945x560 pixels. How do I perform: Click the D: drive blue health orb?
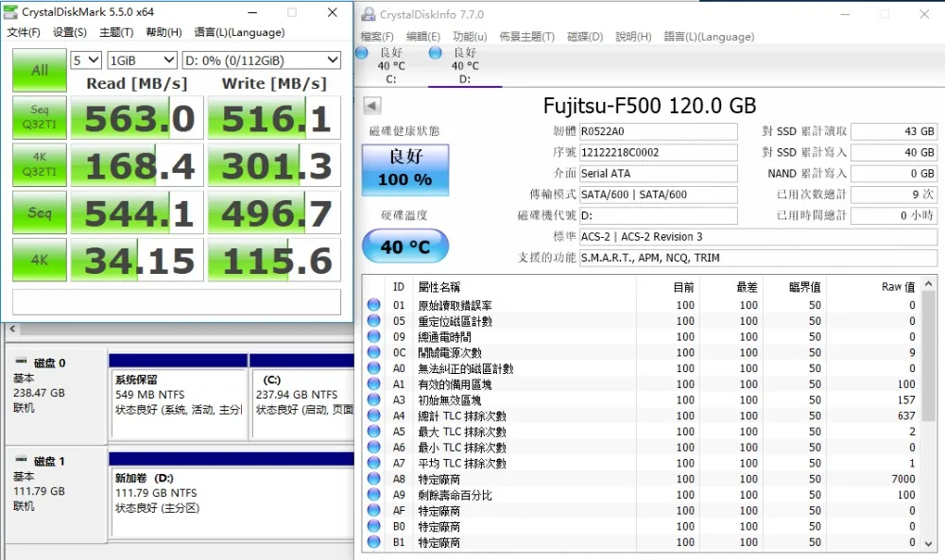coord(435,53)
